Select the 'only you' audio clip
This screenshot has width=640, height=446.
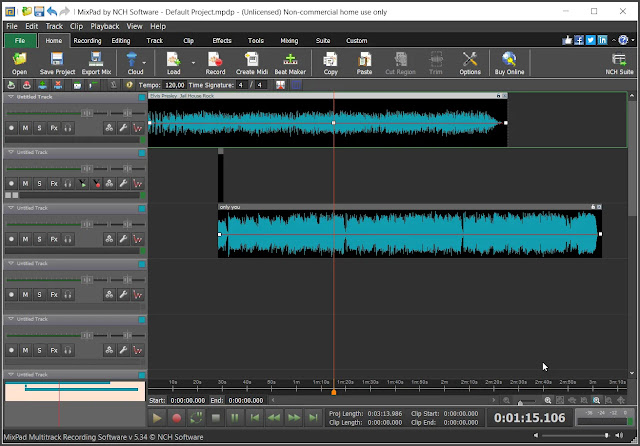(x=410, y=233)
